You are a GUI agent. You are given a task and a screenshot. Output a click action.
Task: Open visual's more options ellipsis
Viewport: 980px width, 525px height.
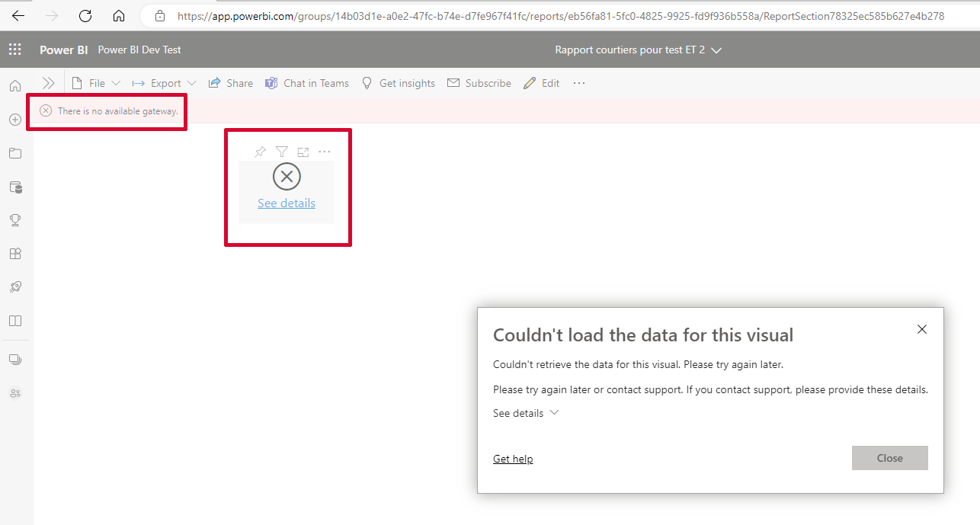coord(325,152)
